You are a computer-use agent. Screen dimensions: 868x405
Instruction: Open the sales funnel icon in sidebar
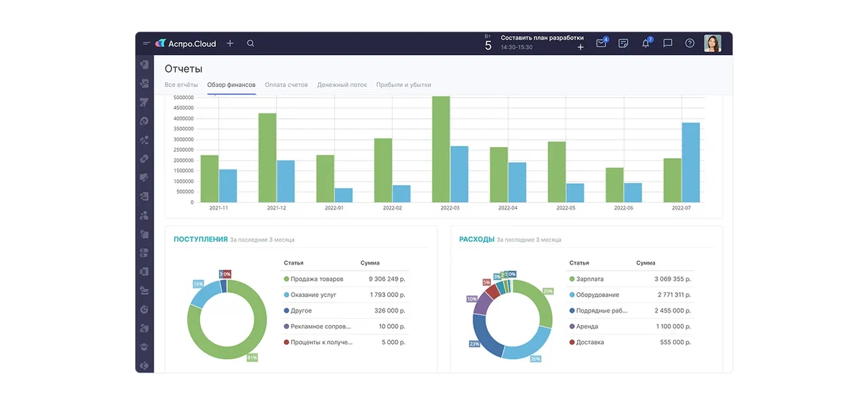click(x=144, y=102)
